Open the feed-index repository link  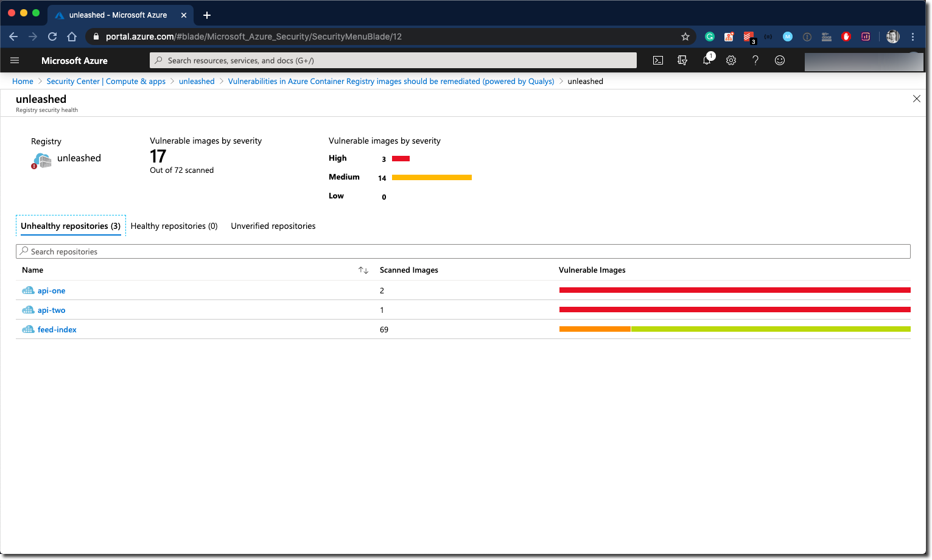click(x=57, y=329)
